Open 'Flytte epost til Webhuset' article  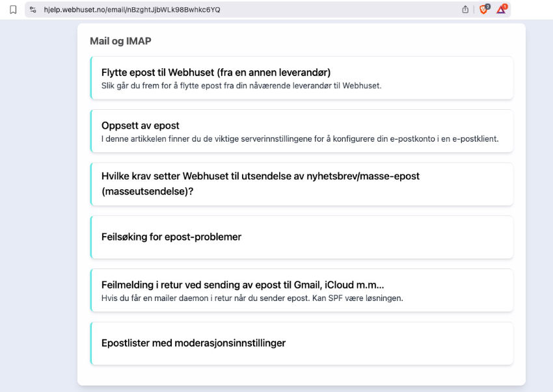[x=216, y=72]
